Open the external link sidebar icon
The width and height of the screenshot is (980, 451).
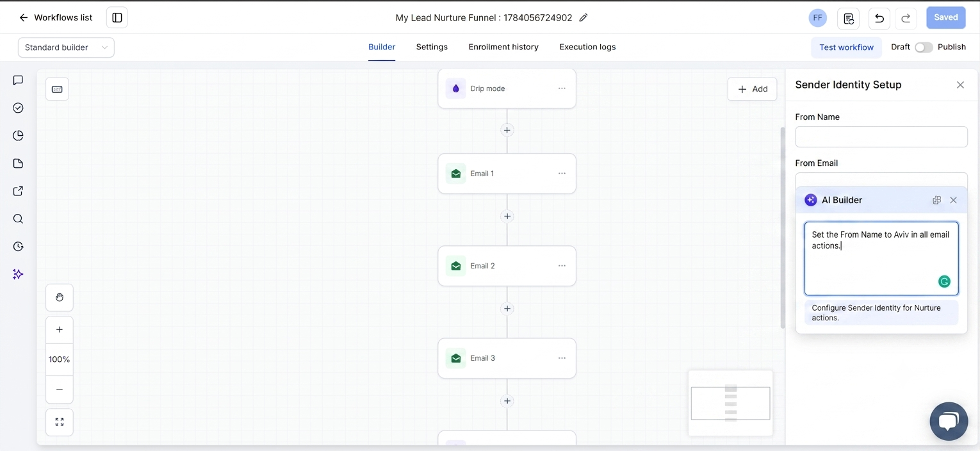[x=18, y=191]
